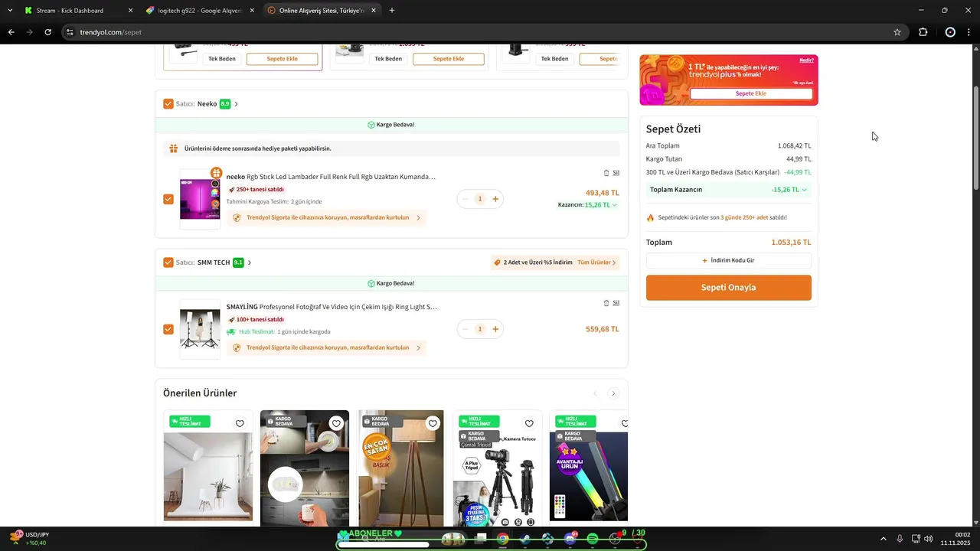Open Chrome extensions menu
This screenshot has width=980, height=551.
[923, 32]
